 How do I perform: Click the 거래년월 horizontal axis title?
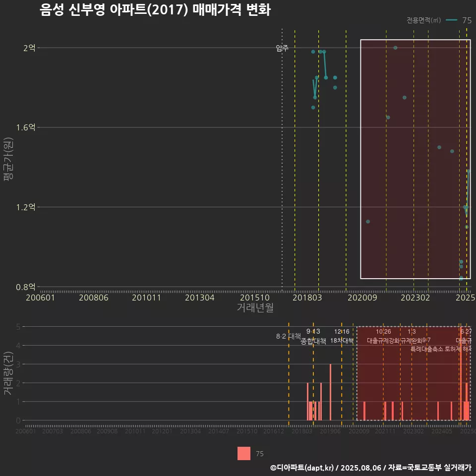(255, 307)
